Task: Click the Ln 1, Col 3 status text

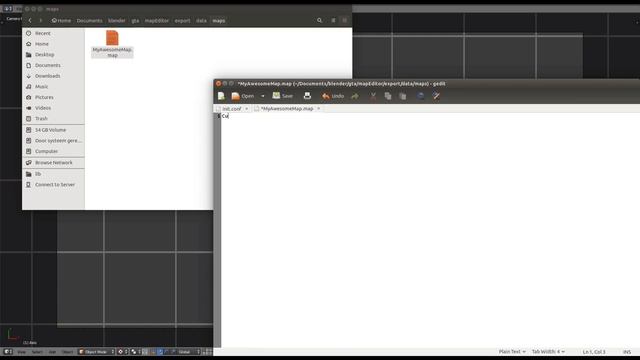Action: pyautogui.click(x=594, y=352)
